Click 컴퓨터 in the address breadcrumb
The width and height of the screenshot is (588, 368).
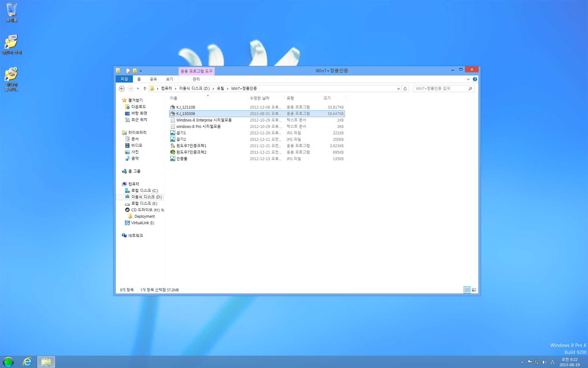tap(166, 88)
